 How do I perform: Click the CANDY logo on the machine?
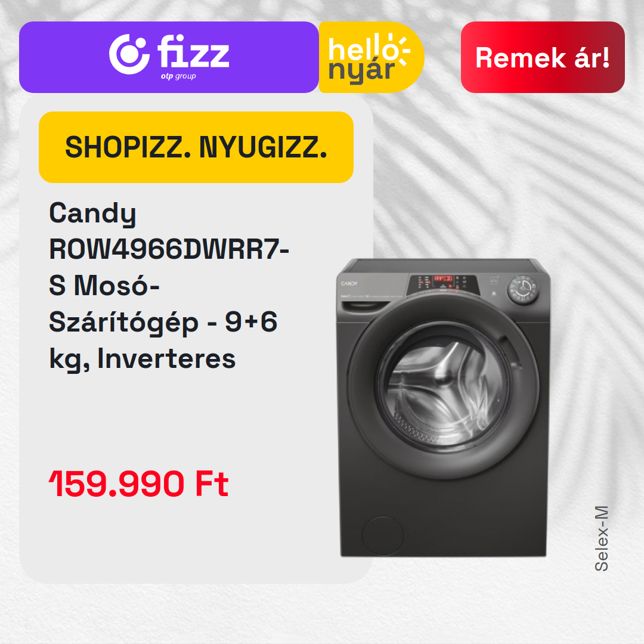[x=349, y=283]
